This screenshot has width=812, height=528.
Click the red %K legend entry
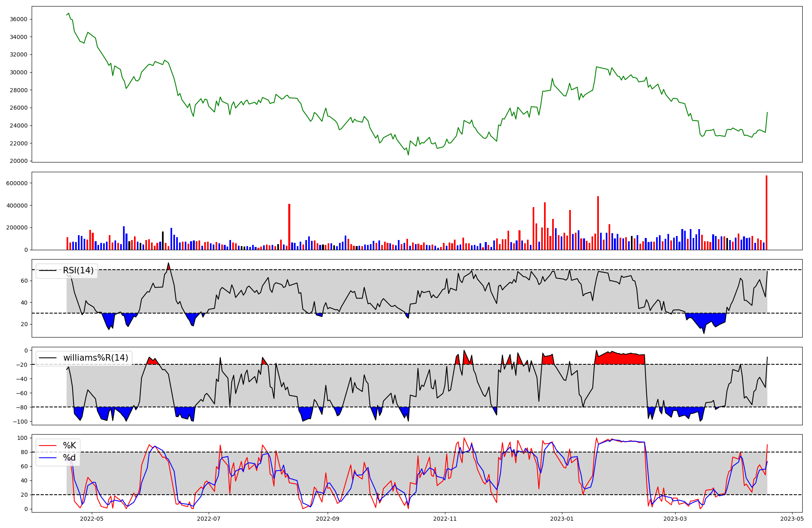point(69,446)
